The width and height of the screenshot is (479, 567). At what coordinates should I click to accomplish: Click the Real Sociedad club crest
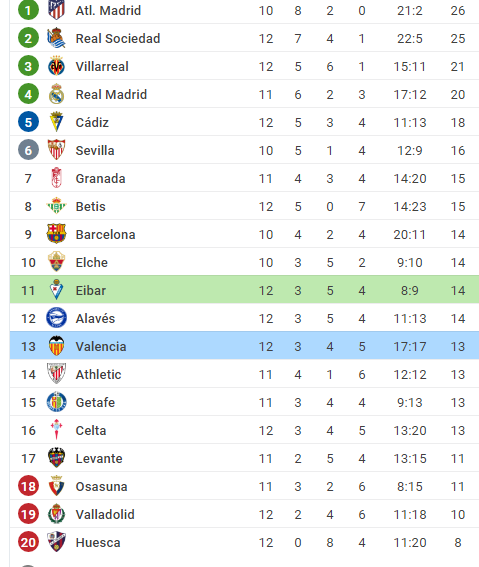(56, 38)
